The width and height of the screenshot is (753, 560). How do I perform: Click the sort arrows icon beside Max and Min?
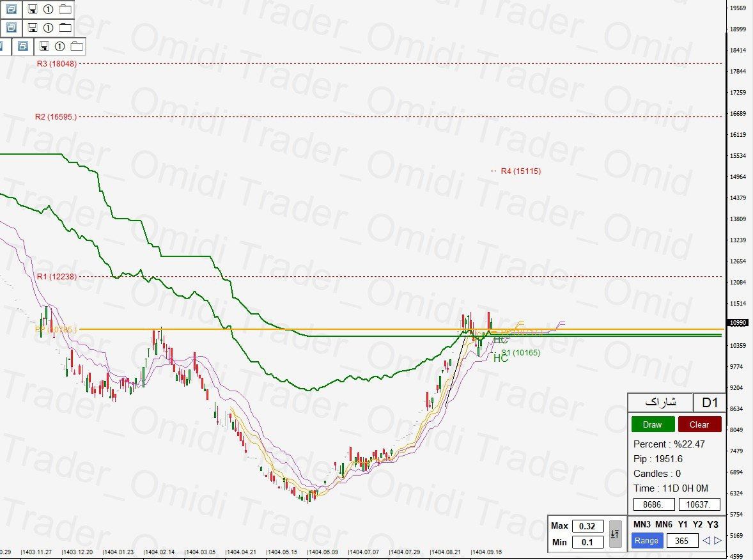pyautogui.click(x=614, y=533)
